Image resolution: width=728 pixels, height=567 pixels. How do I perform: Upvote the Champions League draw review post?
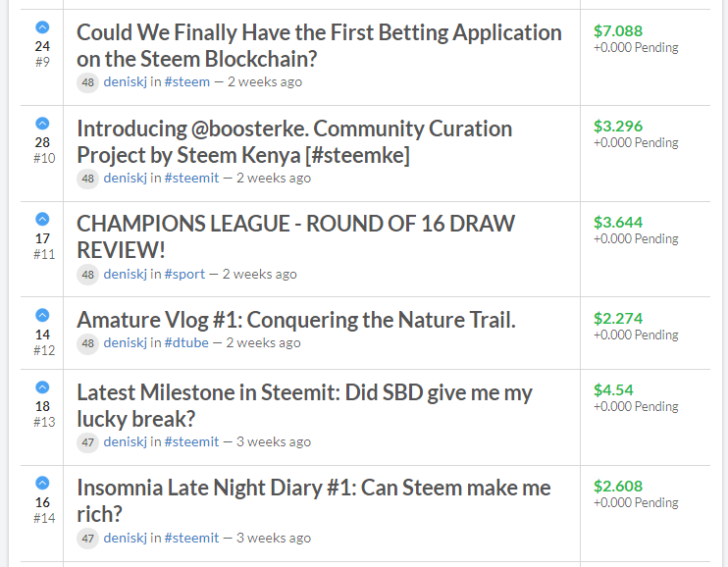(x=42, y=220)
